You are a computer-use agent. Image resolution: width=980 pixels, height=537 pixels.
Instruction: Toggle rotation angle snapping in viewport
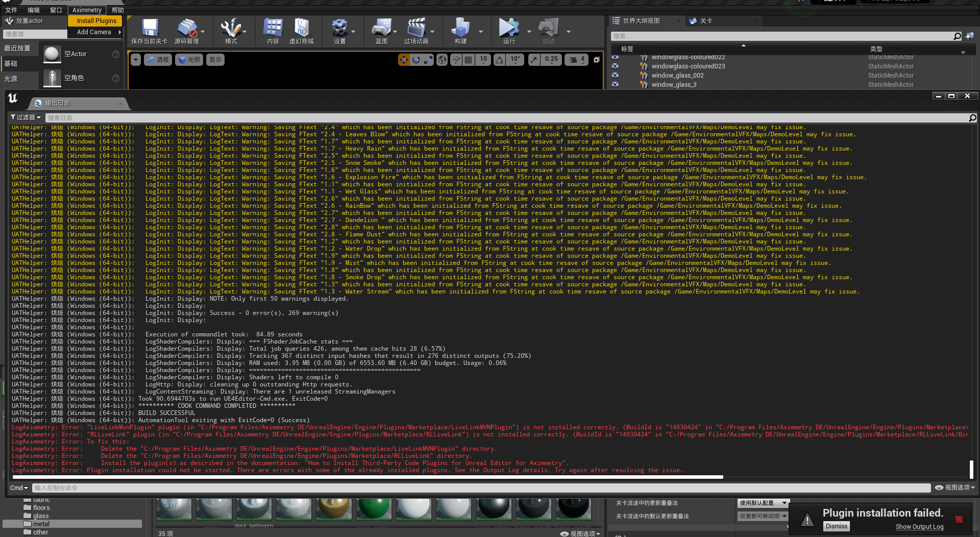499,60
